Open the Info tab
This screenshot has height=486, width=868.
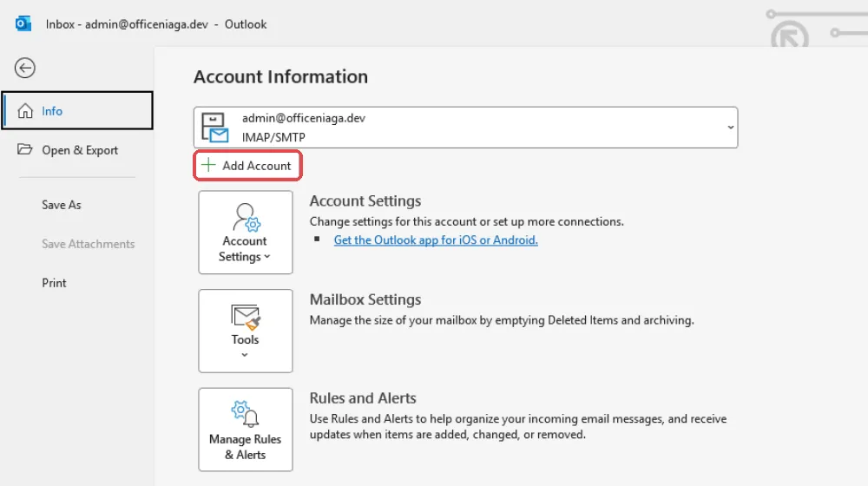point(77,111)
